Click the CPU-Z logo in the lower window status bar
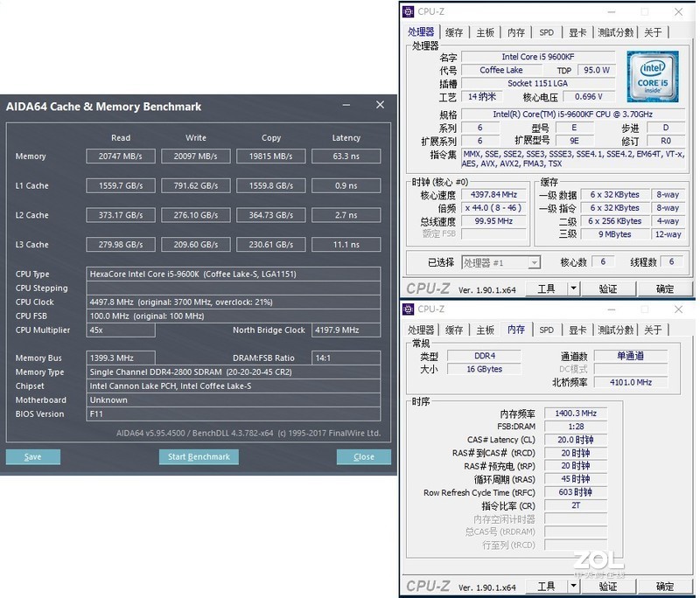 click(x=425, y=587)
